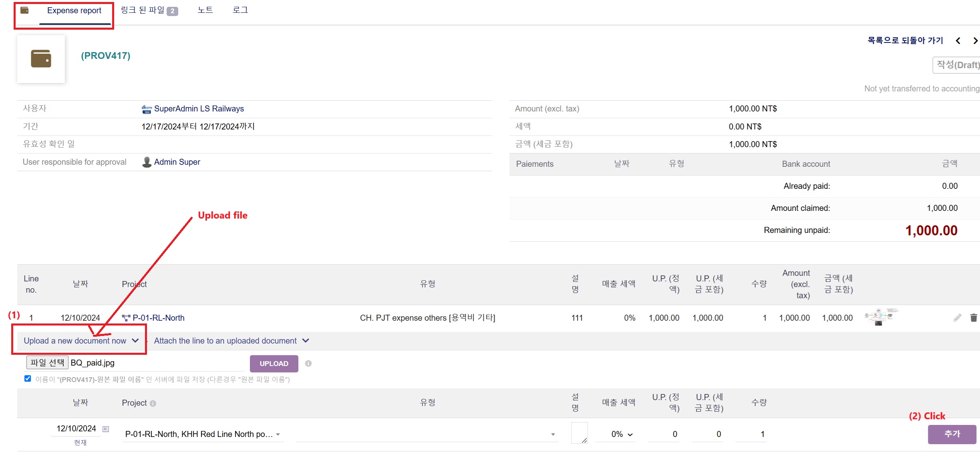980x459 pixels.
Task: Click the large wallet icon beside PROV417
Action: (41, 59)
